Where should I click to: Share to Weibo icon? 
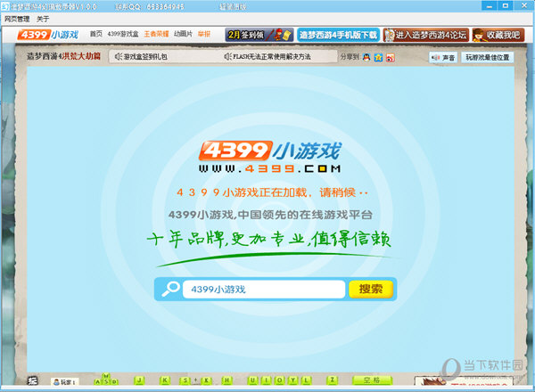pos(391,57)
